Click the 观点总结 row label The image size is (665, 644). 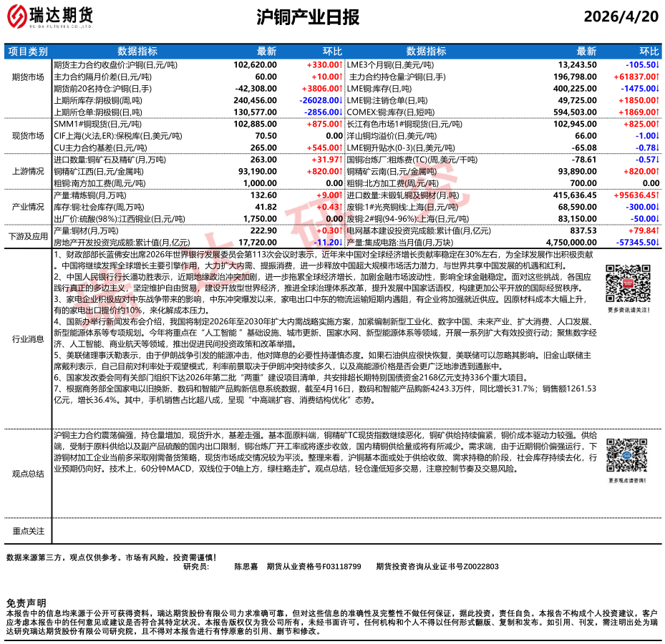click(28, 473)
